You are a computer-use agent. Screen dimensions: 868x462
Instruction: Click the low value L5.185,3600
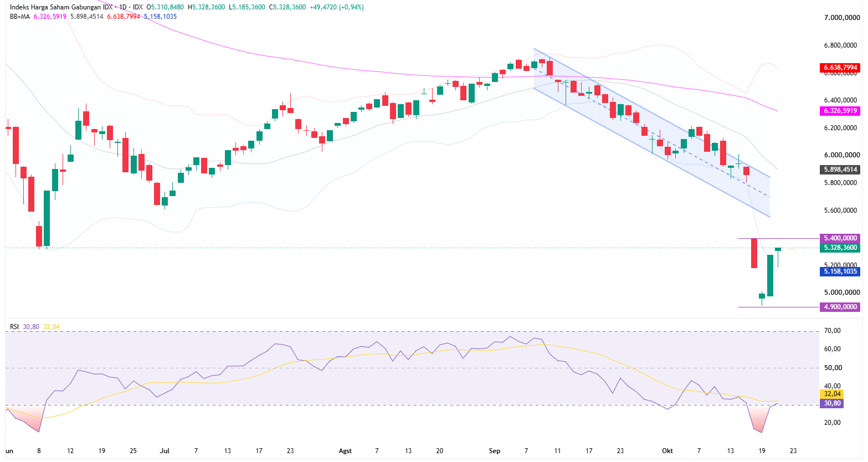click(247, 7)
